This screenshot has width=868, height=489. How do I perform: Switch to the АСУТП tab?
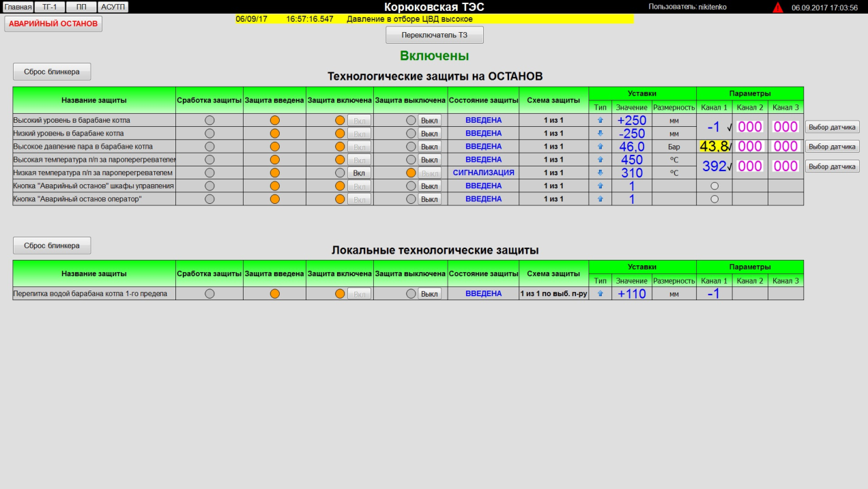pyautogui.click(x=113, y=7)
